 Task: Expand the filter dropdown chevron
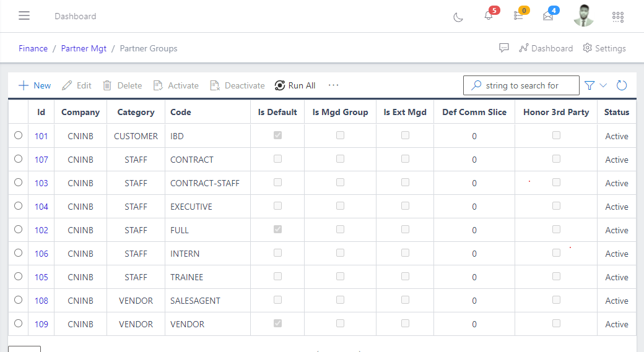(603, 85)
